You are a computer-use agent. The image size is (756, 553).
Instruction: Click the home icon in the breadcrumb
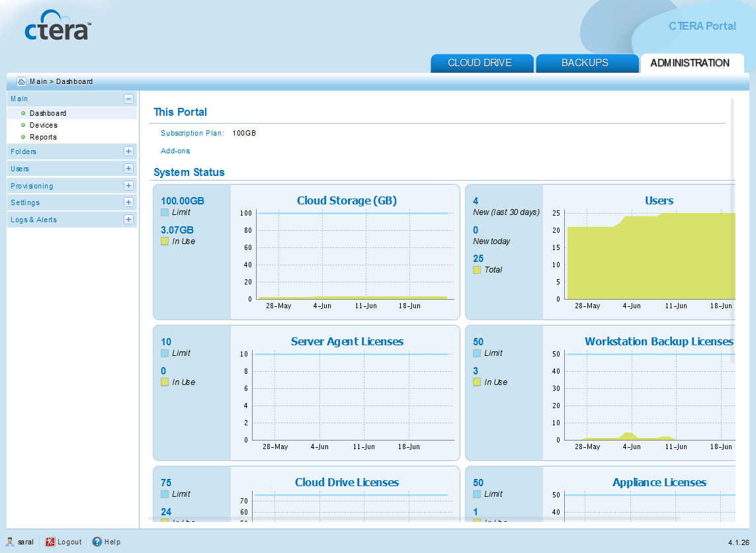(x=21, y=81)
